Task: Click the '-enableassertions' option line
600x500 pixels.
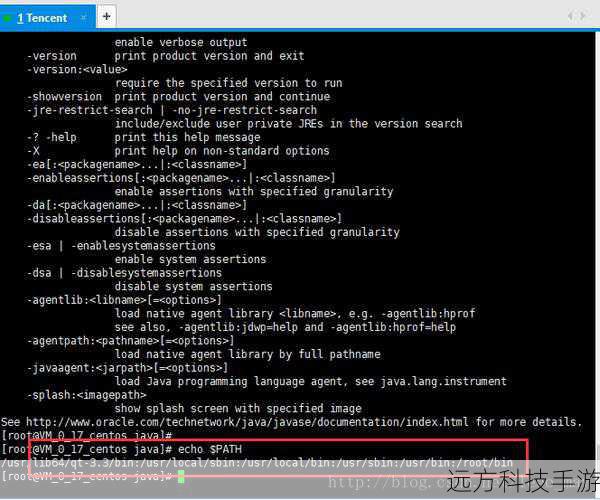Action: [181, 178]
